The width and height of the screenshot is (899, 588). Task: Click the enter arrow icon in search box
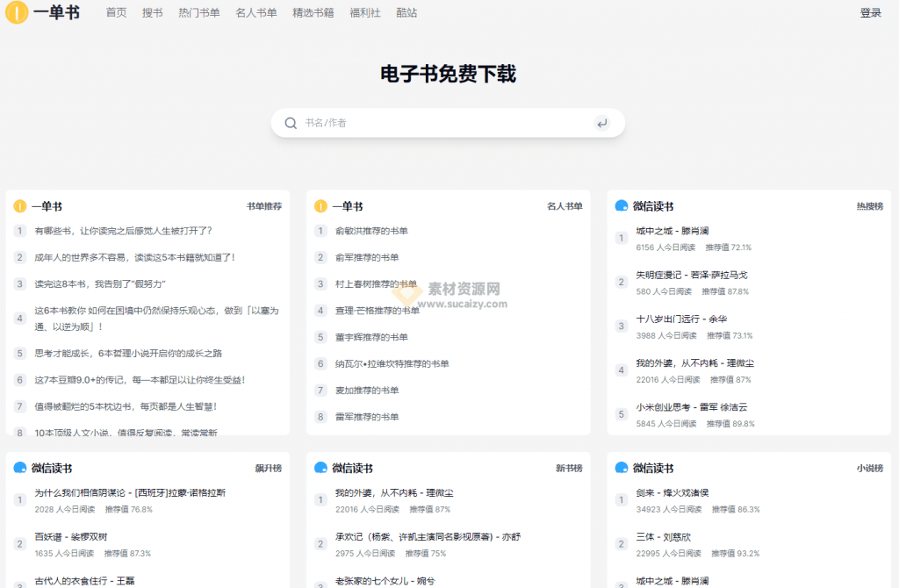click(x=601, y=123)
